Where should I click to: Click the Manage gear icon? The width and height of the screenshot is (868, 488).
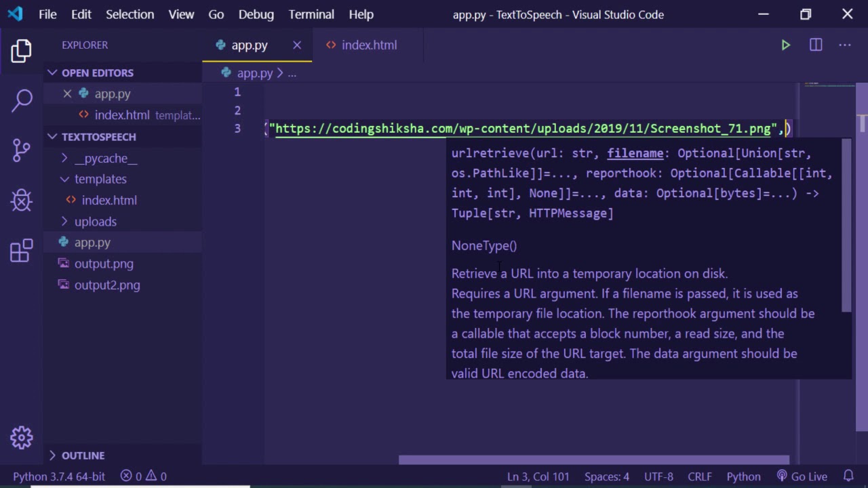click(22, 437)
